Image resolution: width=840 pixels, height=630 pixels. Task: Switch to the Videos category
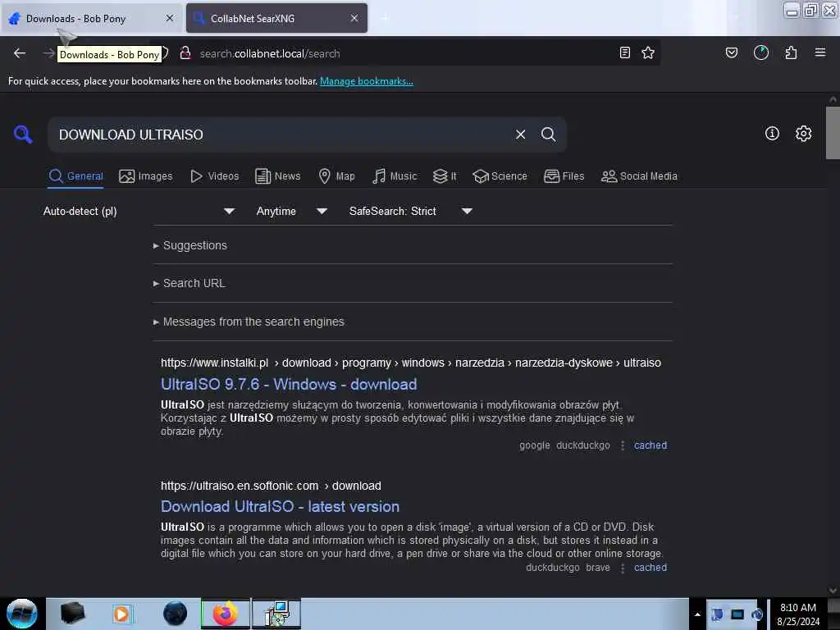[x=214, y=176]
